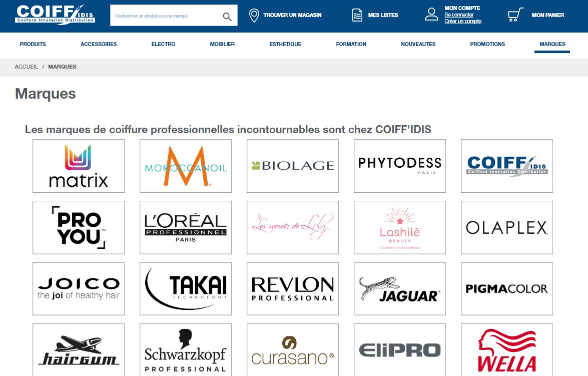
Task: Click the Marques page heading
Action: pyautogui.click(x=46, y=94)
